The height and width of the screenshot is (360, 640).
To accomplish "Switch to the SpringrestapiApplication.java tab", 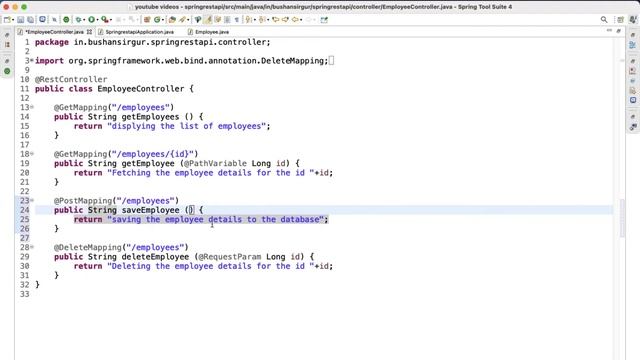I will (139, 31).
